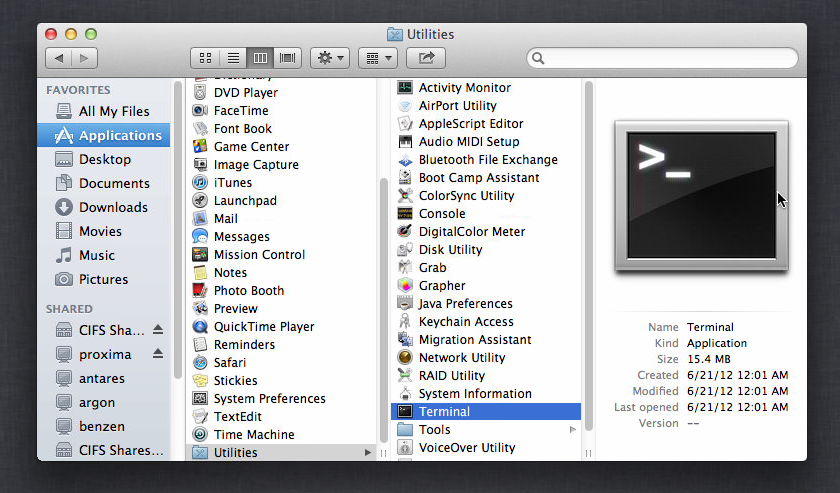Open the gear Action menu

point(330,58)
